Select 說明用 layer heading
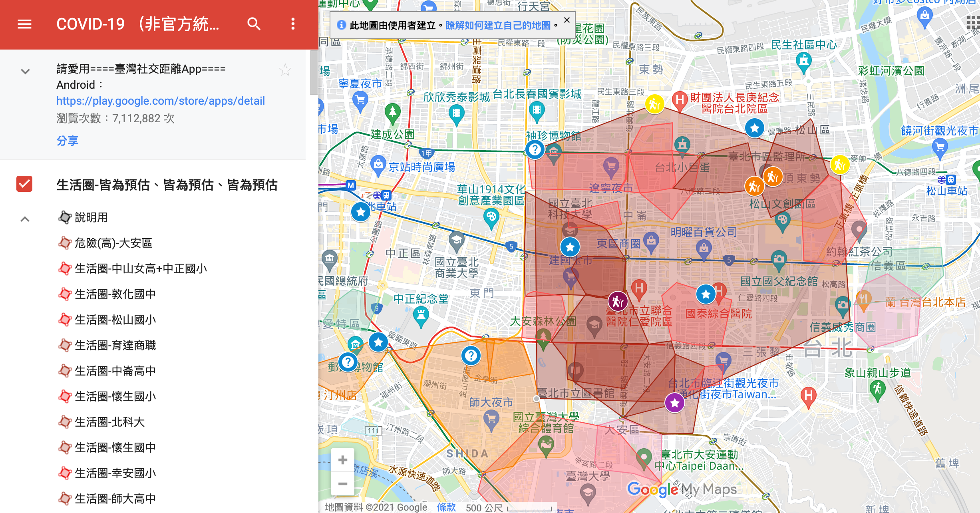This screenshot has width=980, height=513. click(91, 217)
